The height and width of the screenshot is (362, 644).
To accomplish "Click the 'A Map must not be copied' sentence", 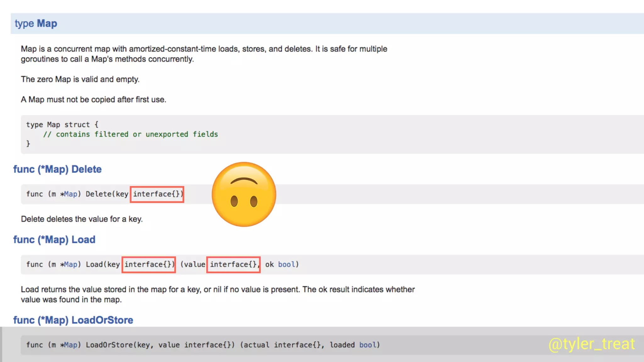I will tap(93, 100).
